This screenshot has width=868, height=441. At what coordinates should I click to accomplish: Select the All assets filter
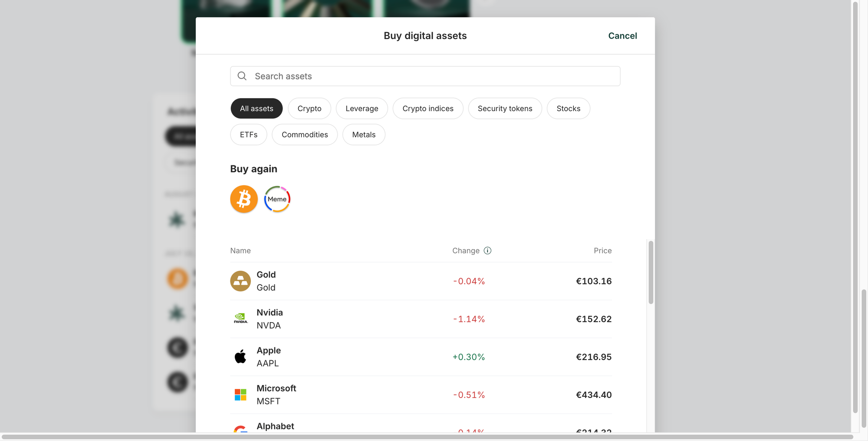point(256,109)
